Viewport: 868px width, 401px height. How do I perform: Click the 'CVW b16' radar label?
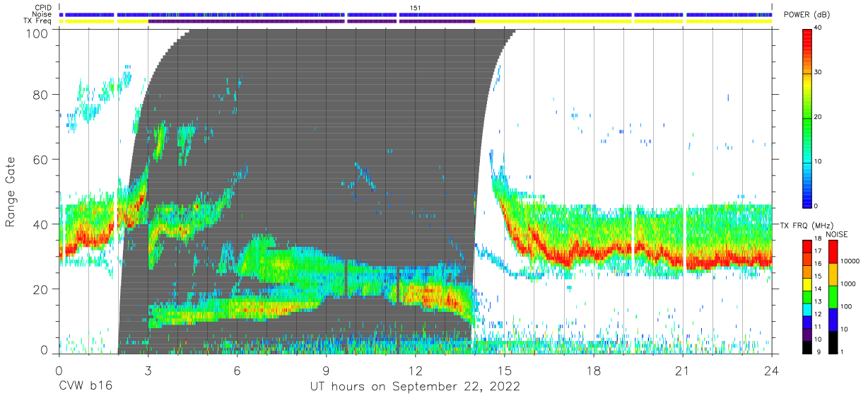[x=85, y=386]
